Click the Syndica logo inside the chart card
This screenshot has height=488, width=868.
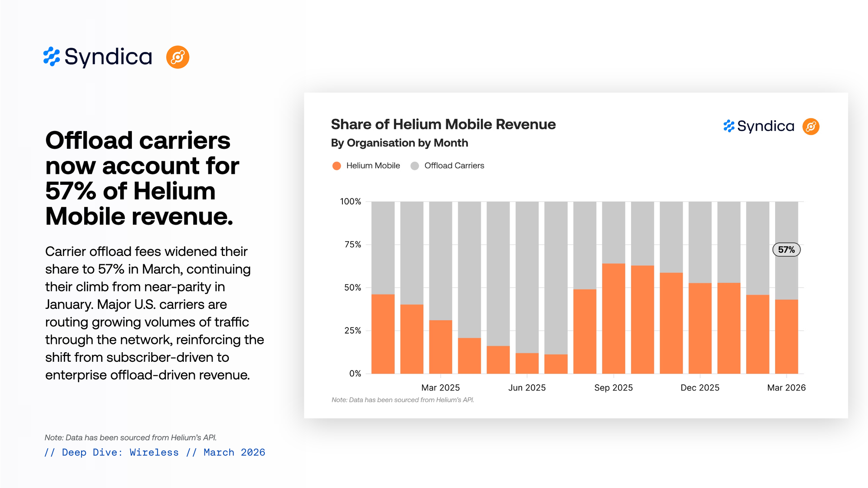759,126
